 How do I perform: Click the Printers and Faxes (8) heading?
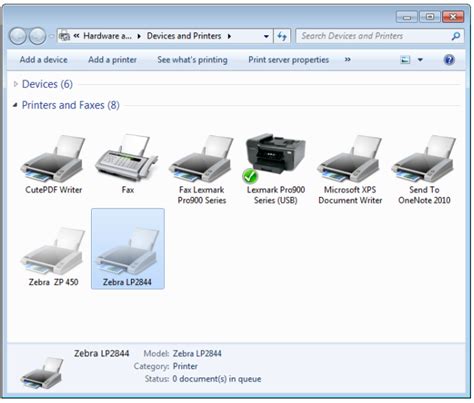pyautogui.click(x=71, y=105)
